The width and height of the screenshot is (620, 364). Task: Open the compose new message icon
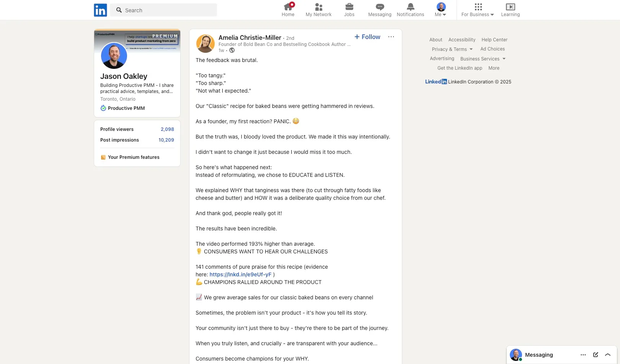pyautogui.click(x=596, y=354)
